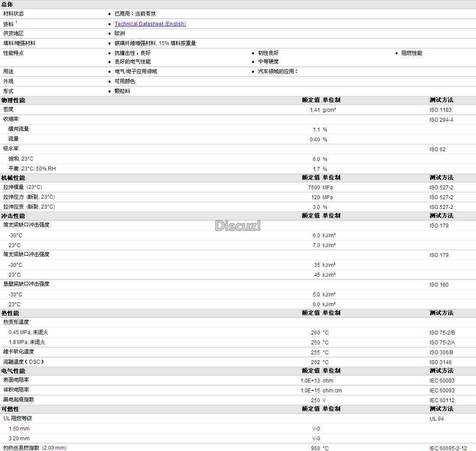
Task: Select the 平衡, 23°C, 50% RH row
Action: [32, 168]
